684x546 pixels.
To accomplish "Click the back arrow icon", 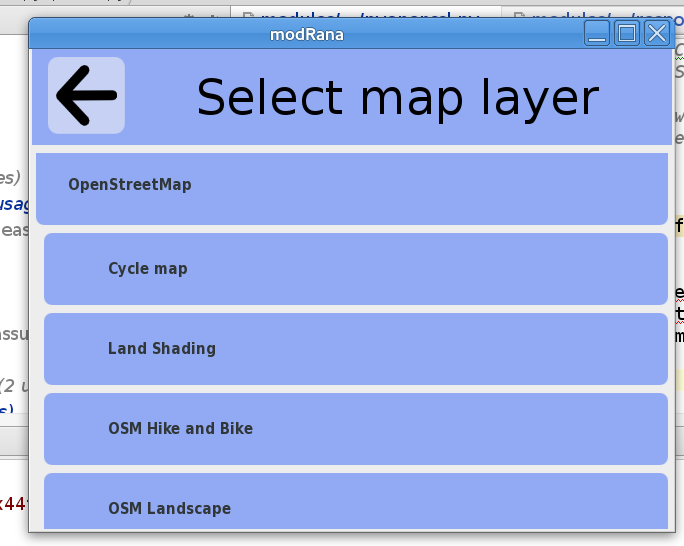I will coord(86,95).
